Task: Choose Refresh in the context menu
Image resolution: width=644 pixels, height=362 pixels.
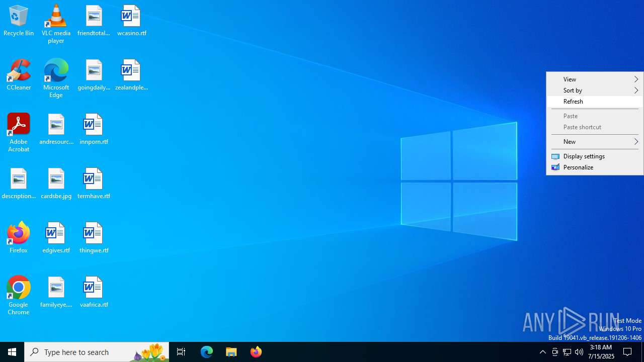Action: (x=595, y=102)
